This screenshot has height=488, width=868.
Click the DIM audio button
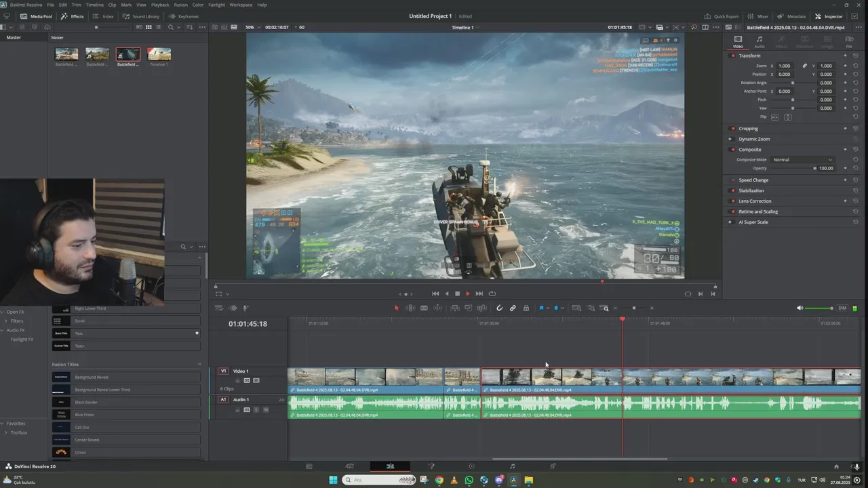click(x=842, y=308)
